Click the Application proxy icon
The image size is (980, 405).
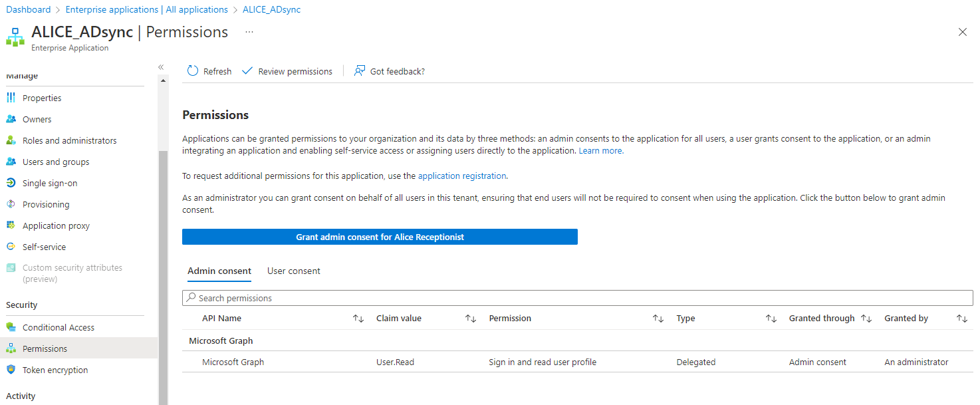click(11, 225)
